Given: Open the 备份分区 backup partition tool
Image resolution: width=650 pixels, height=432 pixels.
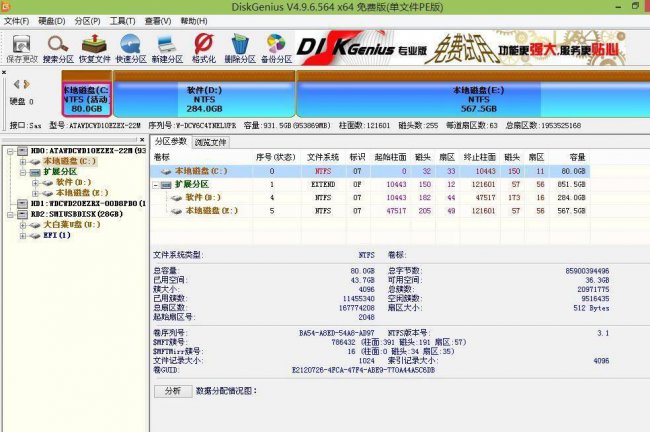Looking at the screenshot, I should point(276,49).
